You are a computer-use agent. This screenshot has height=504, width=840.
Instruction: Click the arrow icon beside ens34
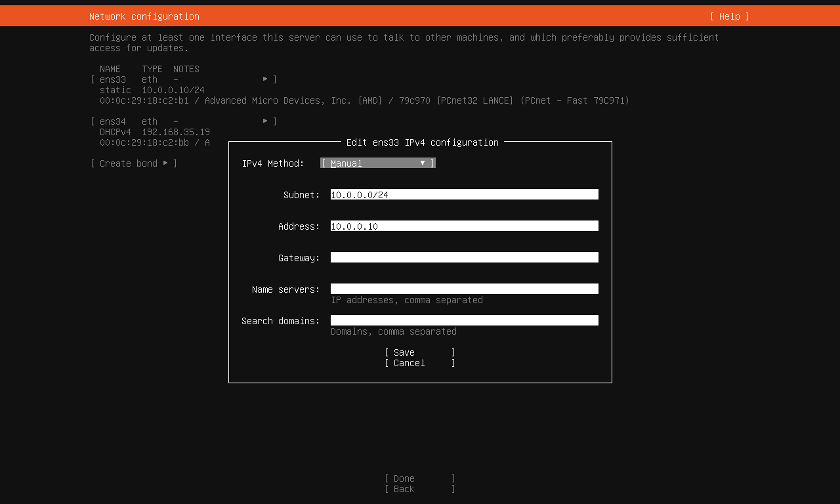(266, 121)
